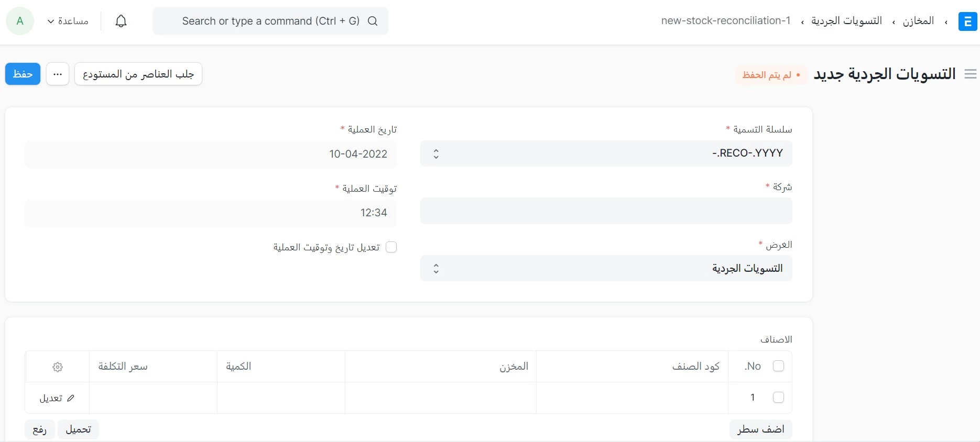Image resolution: width=980 pixels, height=442 pixels.
Task: Click the تحميل download button
Action: click(x=78, y=429)
